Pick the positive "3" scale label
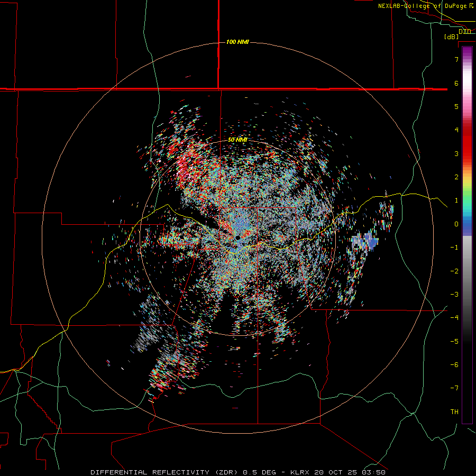 pyautogui.click(x=456, y=153)
